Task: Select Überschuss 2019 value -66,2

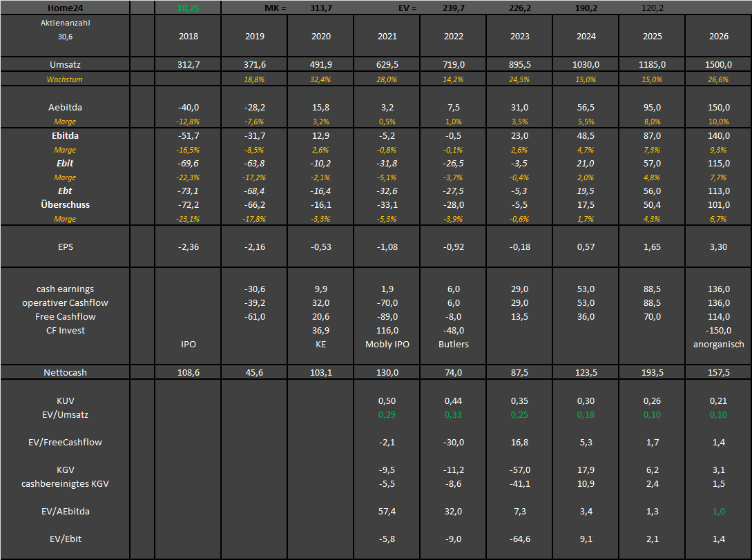Action: click(x=254, y=204)
